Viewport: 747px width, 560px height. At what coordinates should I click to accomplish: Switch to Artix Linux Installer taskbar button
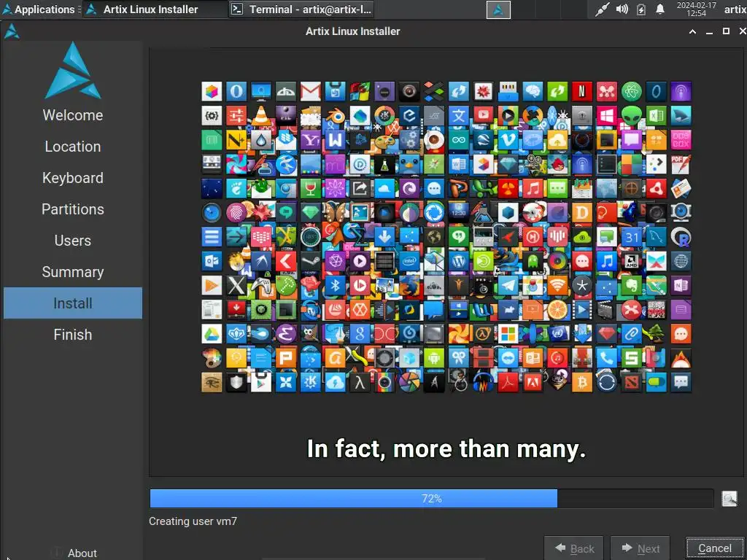click(155, 9)
